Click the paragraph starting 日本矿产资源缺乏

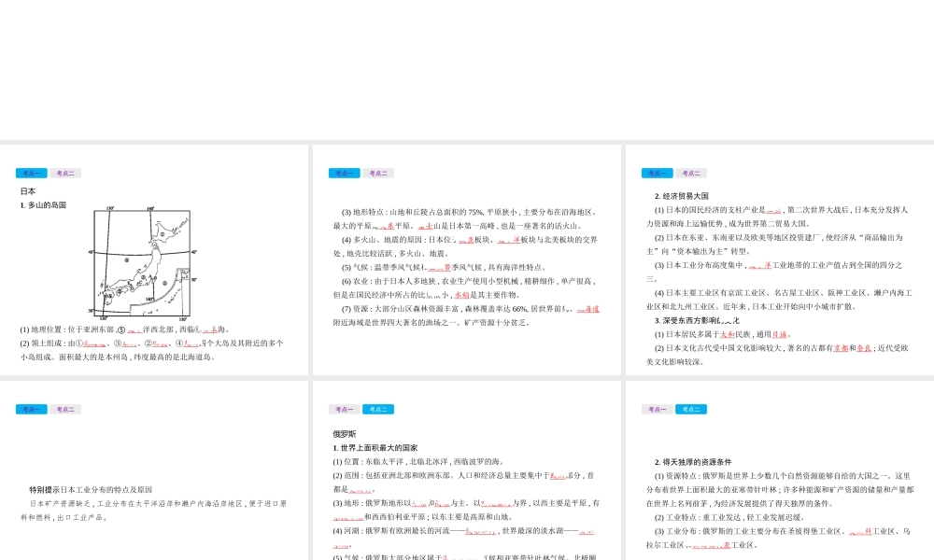(x=154, y=510)
